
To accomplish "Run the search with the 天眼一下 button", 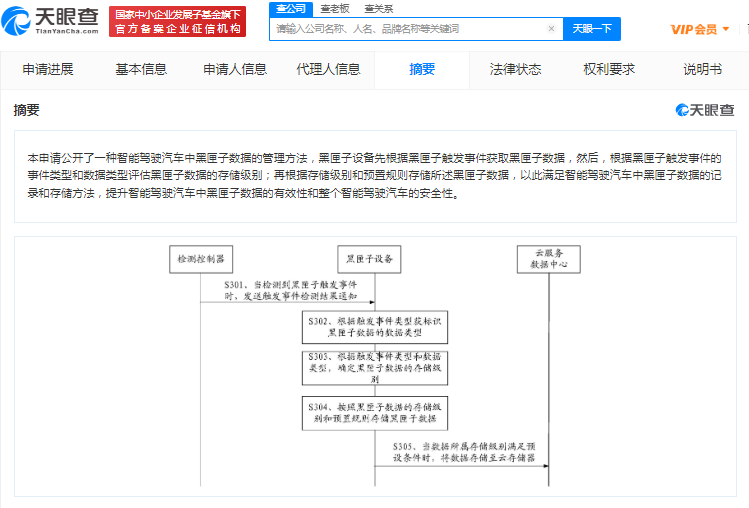I will [x=592, y=29].
